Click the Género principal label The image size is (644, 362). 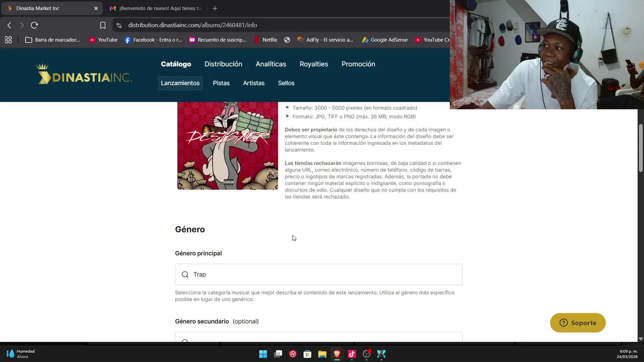[198, 253]
